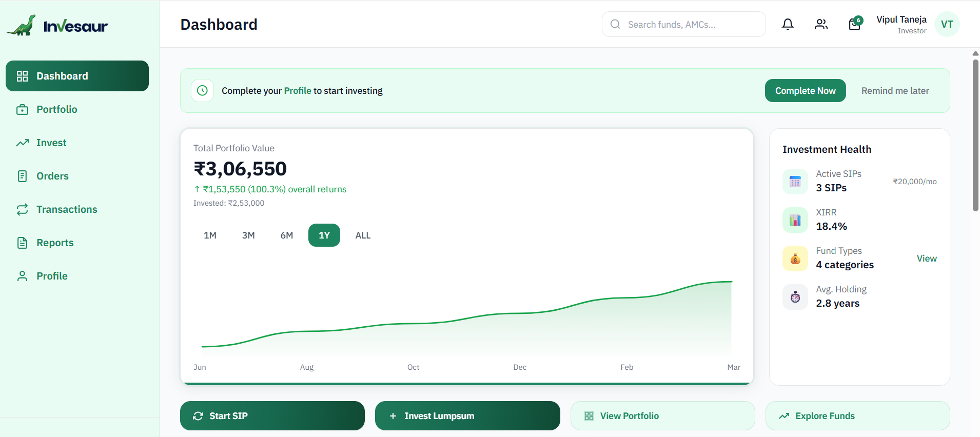The height and width of the screenshot is (437, 980).
Task: Open Orders in sidebar
Action: click(x=77, y=176)
